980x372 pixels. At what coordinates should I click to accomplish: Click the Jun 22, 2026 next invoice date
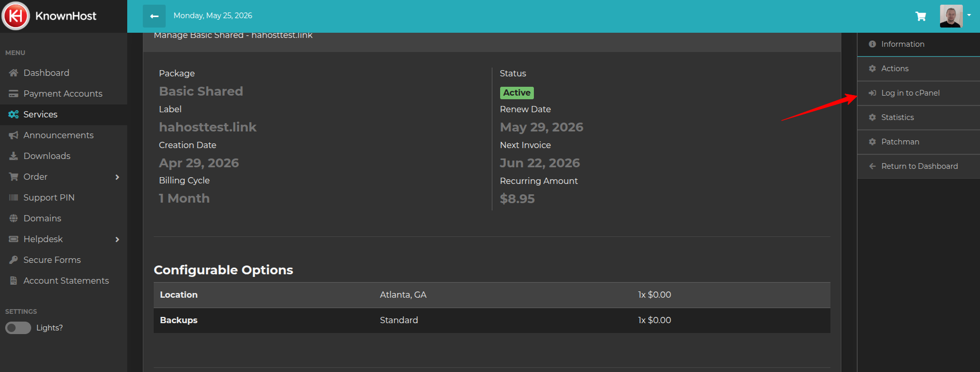(x=540, y=163)
